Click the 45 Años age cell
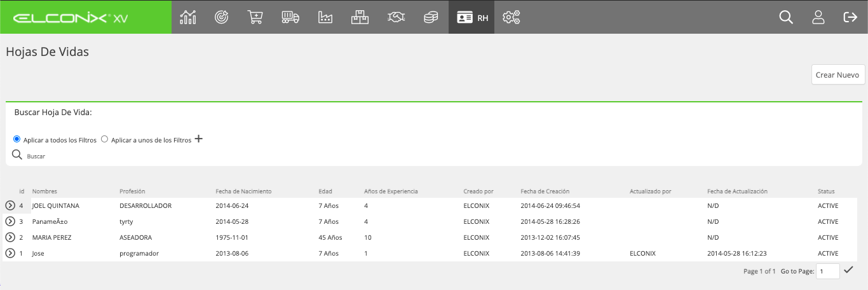This screenshot has width=868, height=290. (330, 237)
